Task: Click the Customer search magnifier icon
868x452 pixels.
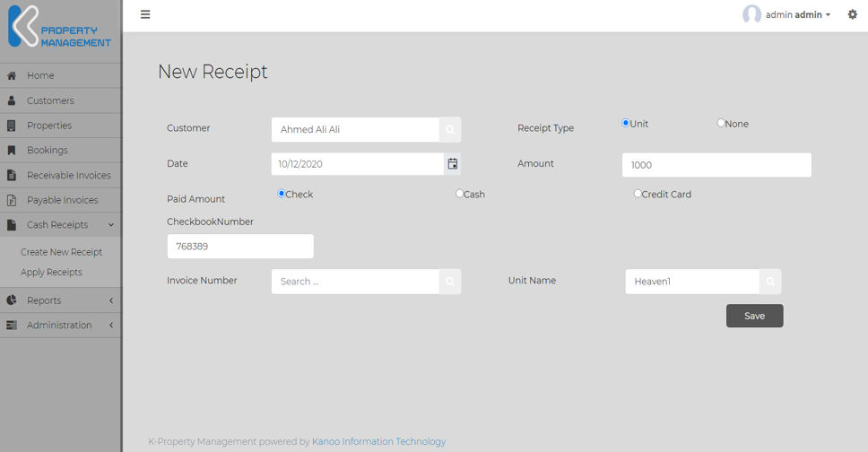Action: [450, 129]
